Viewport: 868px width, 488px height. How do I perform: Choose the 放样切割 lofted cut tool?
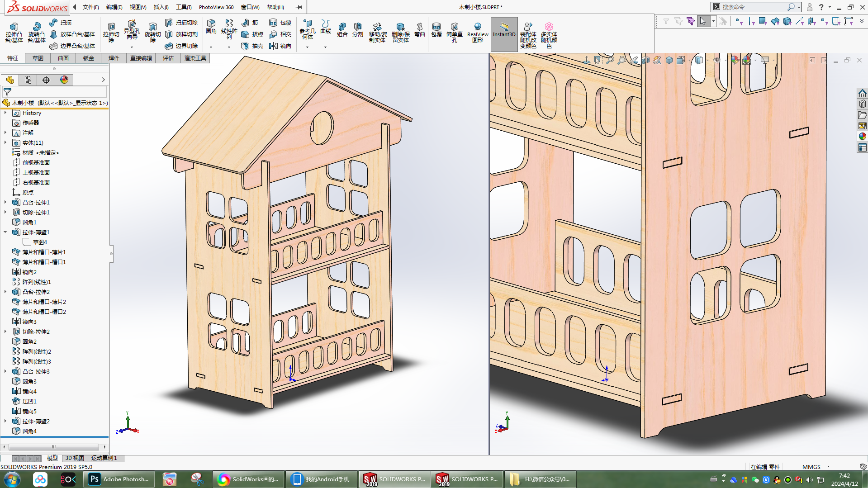pos(181,34)
